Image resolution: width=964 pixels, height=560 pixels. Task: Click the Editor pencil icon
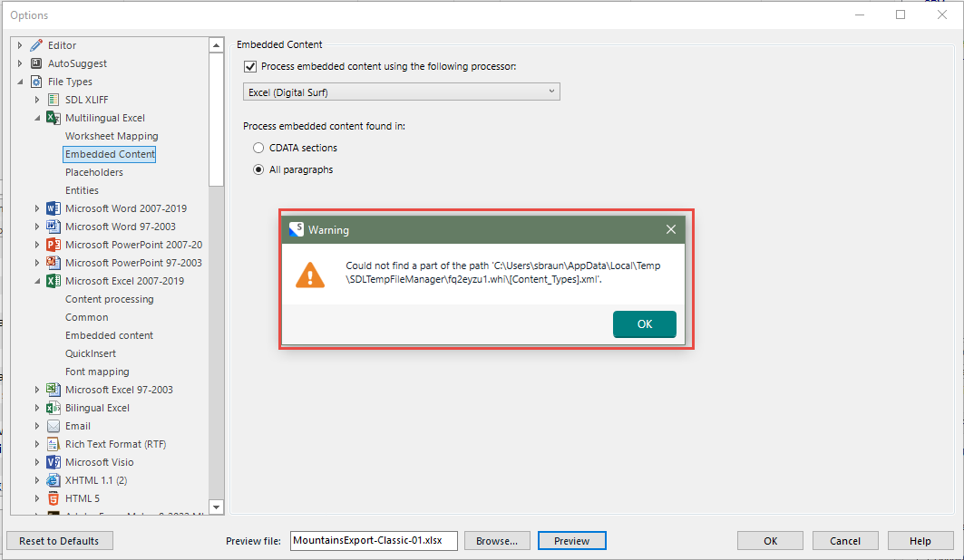pos(36,45)
